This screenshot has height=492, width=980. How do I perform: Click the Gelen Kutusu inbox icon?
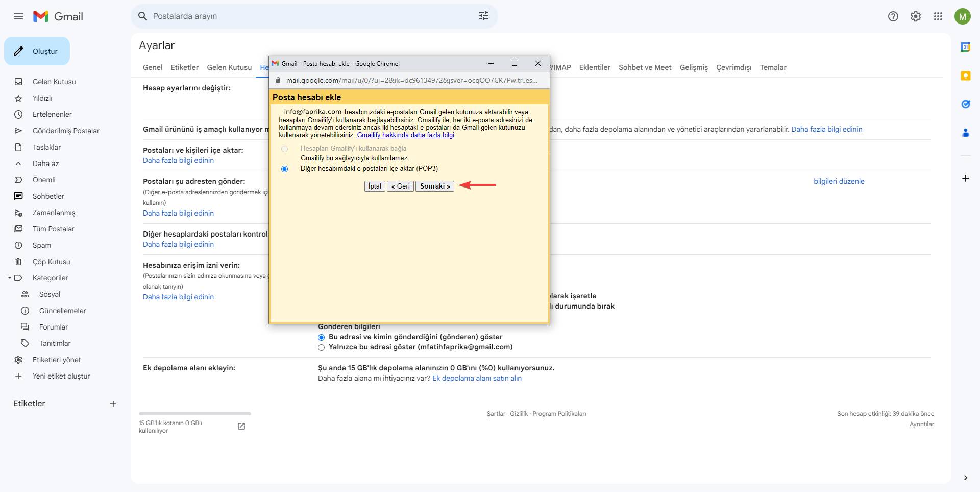click(x=18, y=82)
